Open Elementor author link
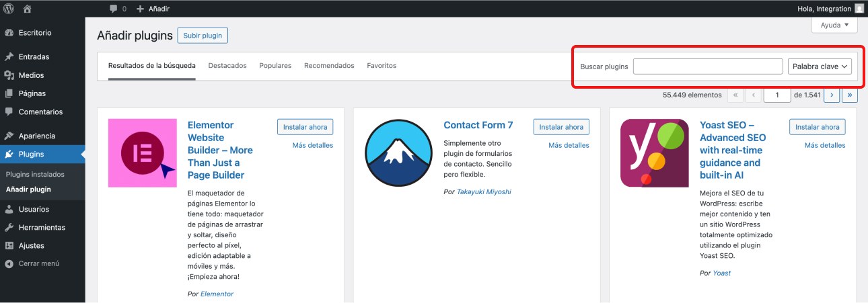 click(217, 294)
